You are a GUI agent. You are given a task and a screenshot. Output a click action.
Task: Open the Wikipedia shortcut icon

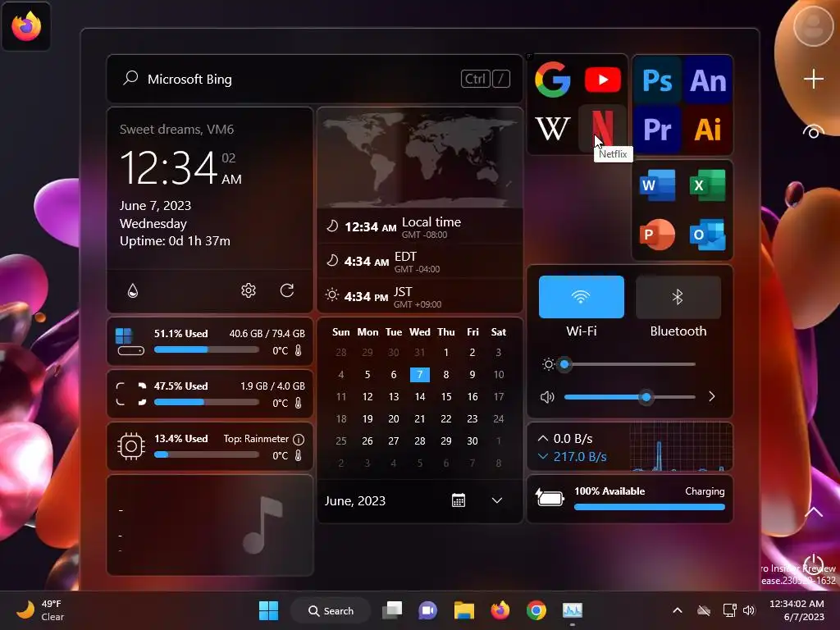[552, 129]
